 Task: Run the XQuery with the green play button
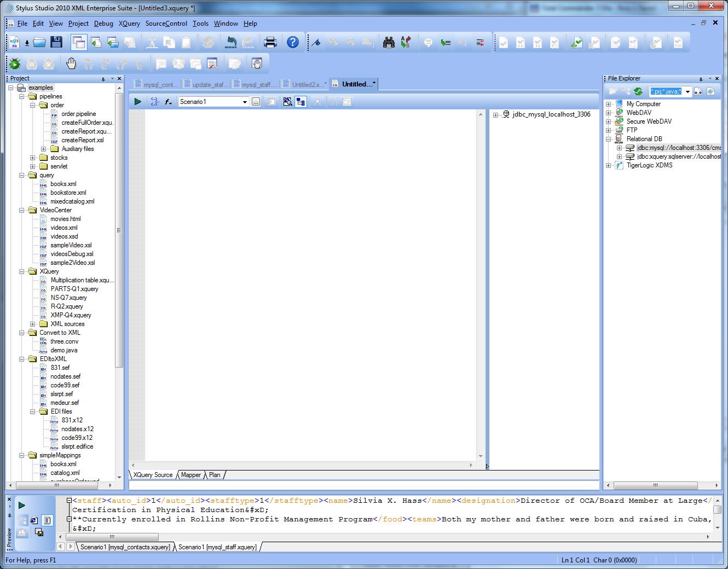coord(138,102)
